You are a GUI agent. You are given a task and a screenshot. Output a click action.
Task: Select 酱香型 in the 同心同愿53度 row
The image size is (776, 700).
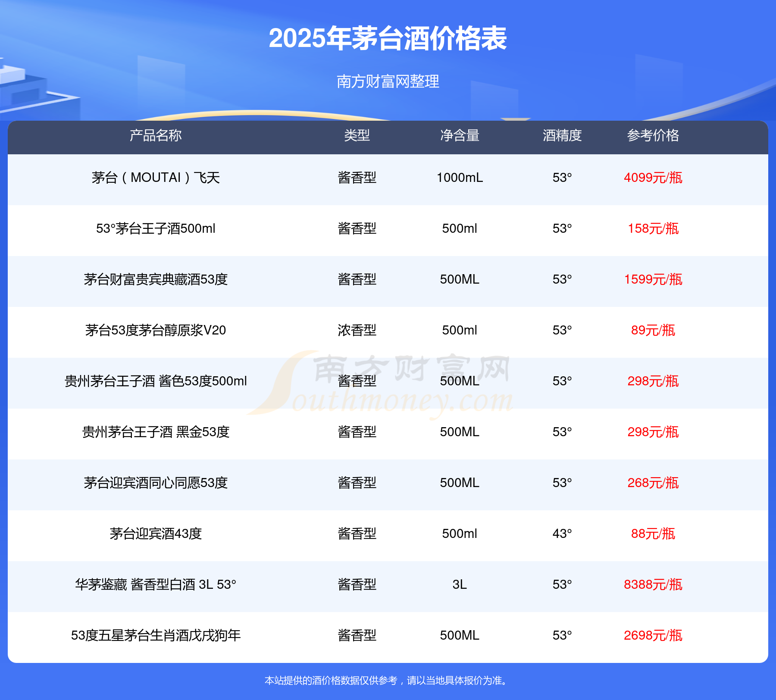tap(357, 483)
